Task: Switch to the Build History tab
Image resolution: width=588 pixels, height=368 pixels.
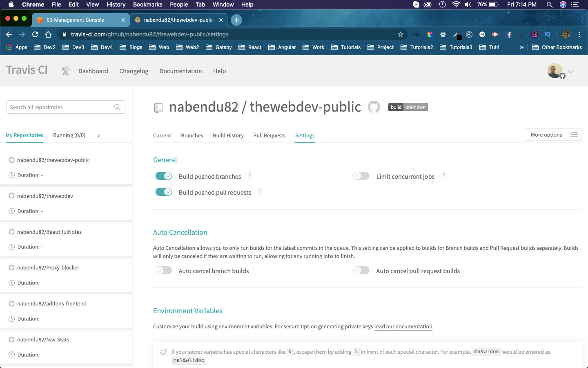Action: (x=228, y=135)
